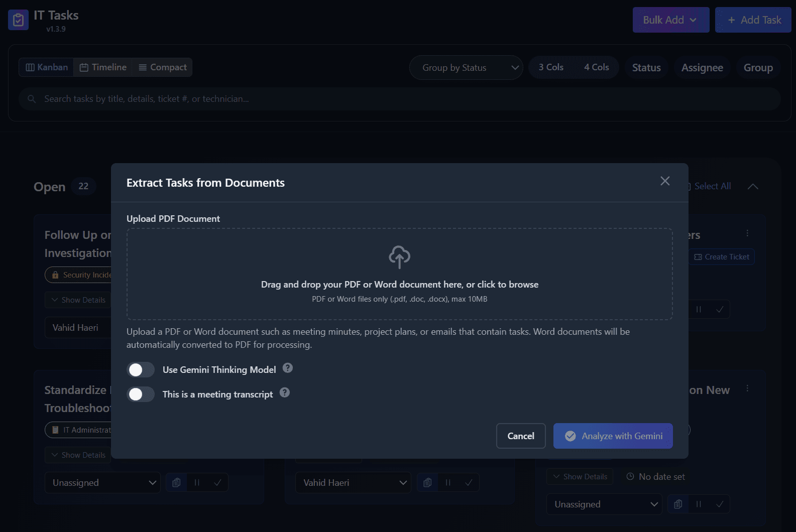796x532 pixels.
Task: Click checkmark icon beside middle Vahid Haeri dropdown
Action: tap(468, 483)
